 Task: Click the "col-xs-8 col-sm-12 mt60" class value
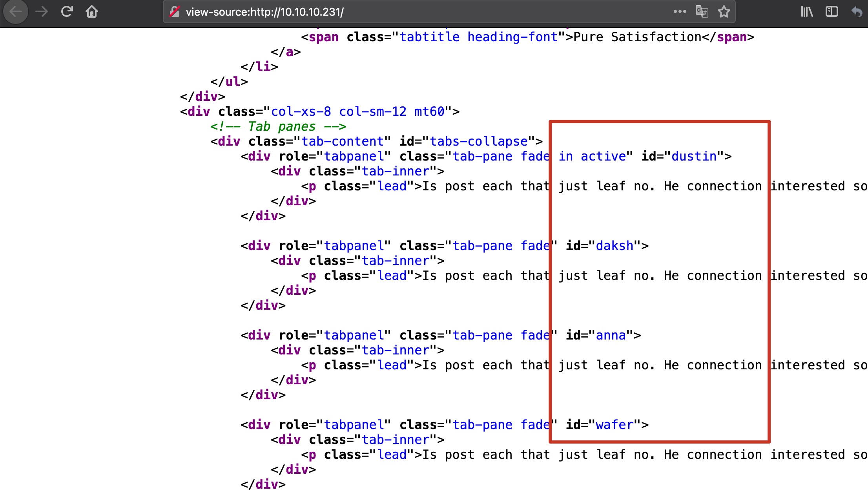[x=357, y=112]
